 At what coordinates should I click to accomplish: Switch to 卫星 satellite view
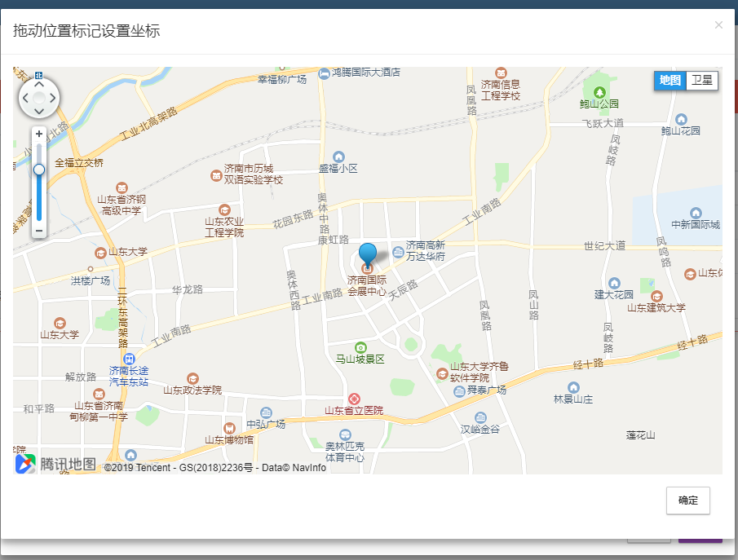click(704, 81)
